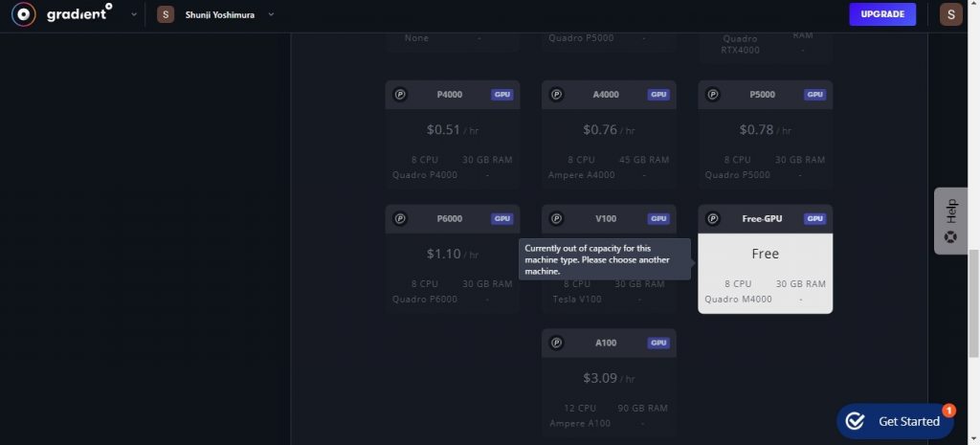Image resolution: width=980 pixels, height=445 pixels.
Task: Click the GPU badge on P5000 card
Action: [814, 95]
